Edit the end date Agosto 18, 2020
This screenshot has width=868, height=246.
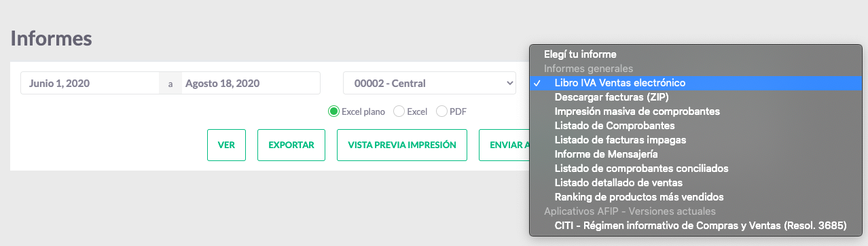251,84
